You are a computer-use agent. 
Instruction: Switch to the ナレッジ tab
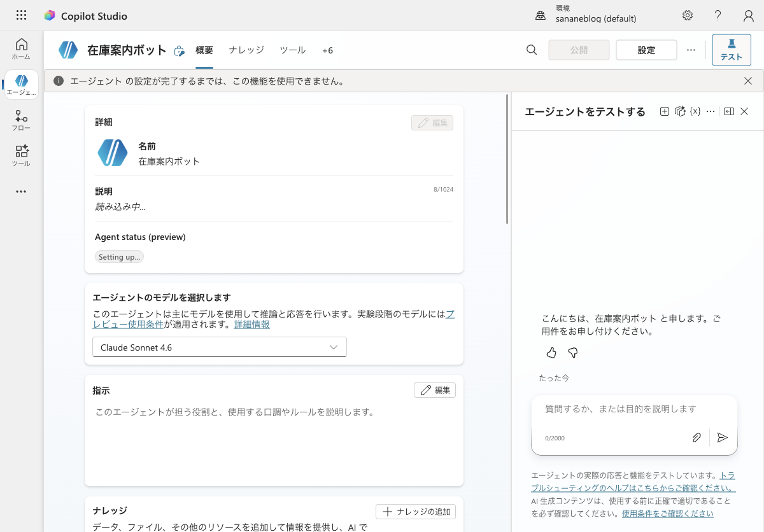pyautogui.click(x=246, y=50)
